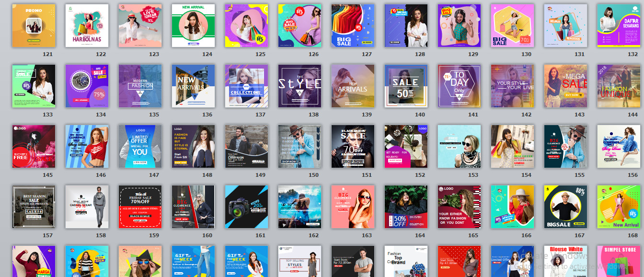Select the Daftar Sekarang template 132
The width and height of the screenshot is (644, 277).
click(619, 26)
